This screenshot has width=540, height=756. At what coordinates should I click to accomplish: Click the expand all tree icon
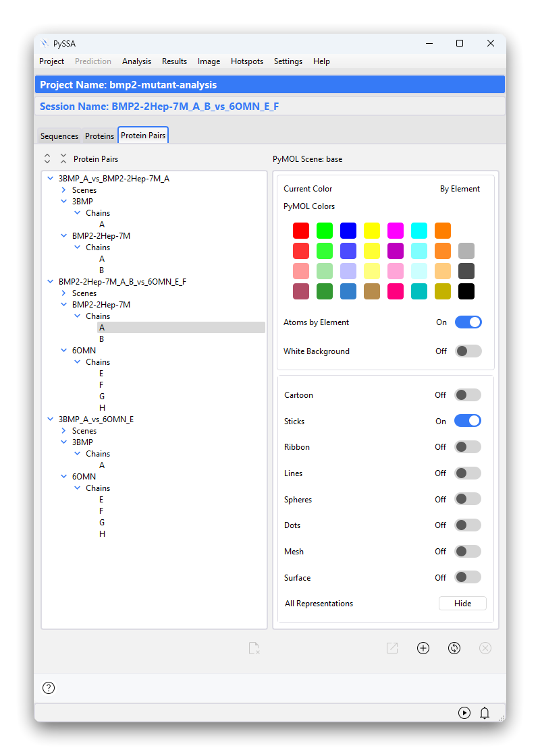pos(47,158)
